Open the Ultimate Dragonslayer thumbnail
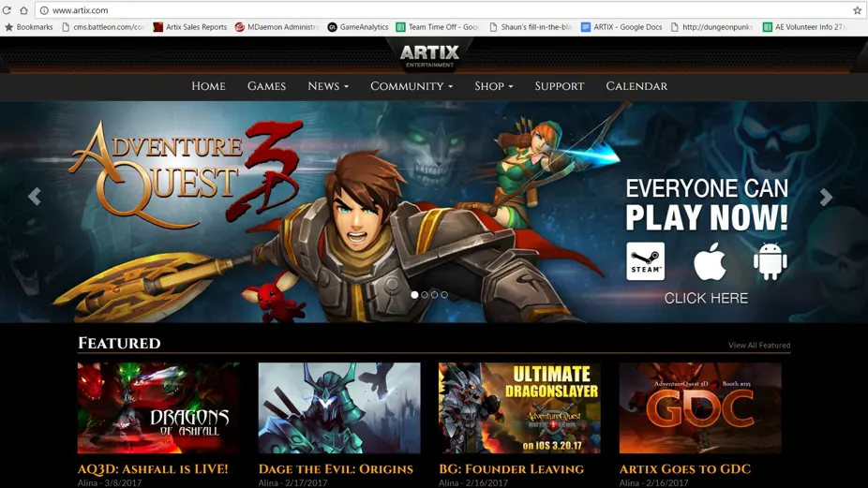This screenshot has width=868, height=488. point(520,408)
